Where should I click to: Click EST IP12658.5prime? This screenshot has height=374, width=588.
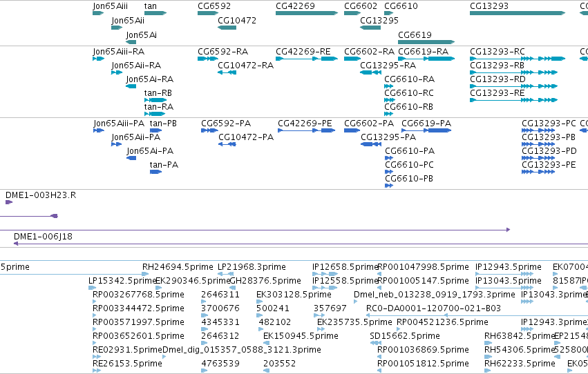pos(325,274)
